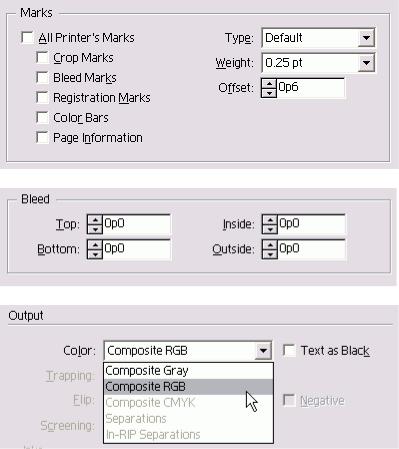Open the Color dropdown arrow
Viewport: 399px width, 449px height.
pyautogui.click(x=263, y=351)
